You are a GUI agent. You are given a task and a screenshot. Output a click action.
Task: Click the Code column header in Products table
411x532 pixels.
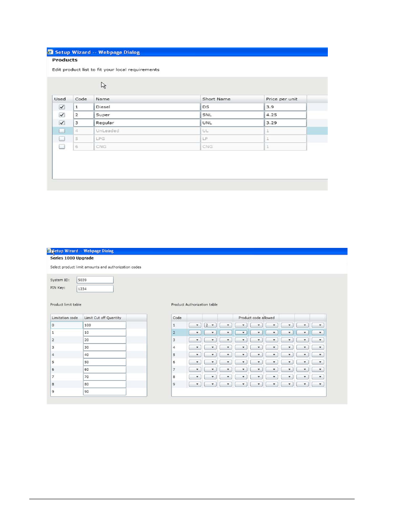pos(84,99)
